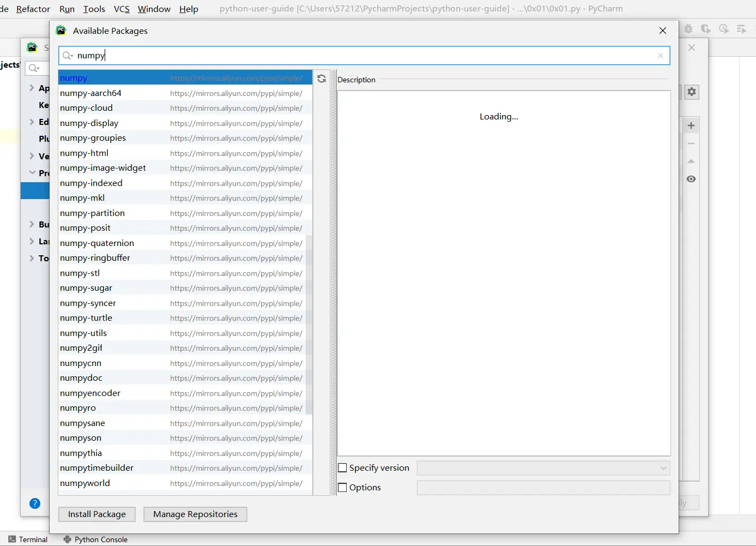Expand the To tree node in Settings
This screenshot has width=756, height=546.
click(x=32, y=258)
